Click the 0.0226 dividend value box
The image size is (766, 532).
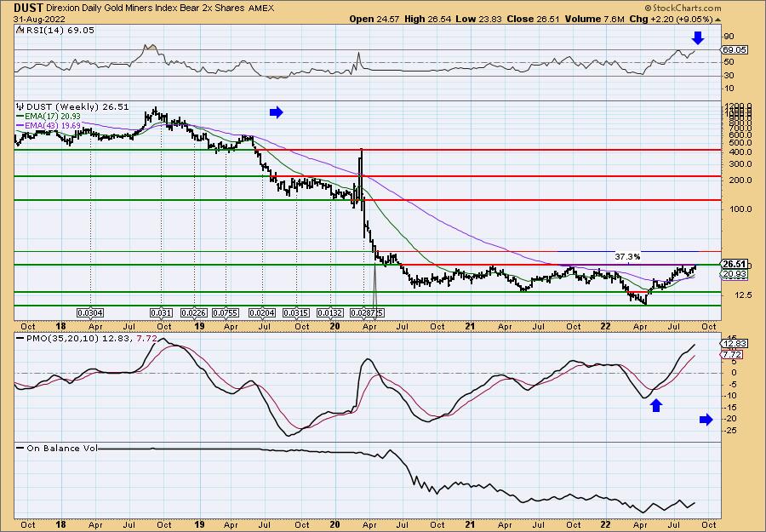pyautogui.click(x=194, y=312)
